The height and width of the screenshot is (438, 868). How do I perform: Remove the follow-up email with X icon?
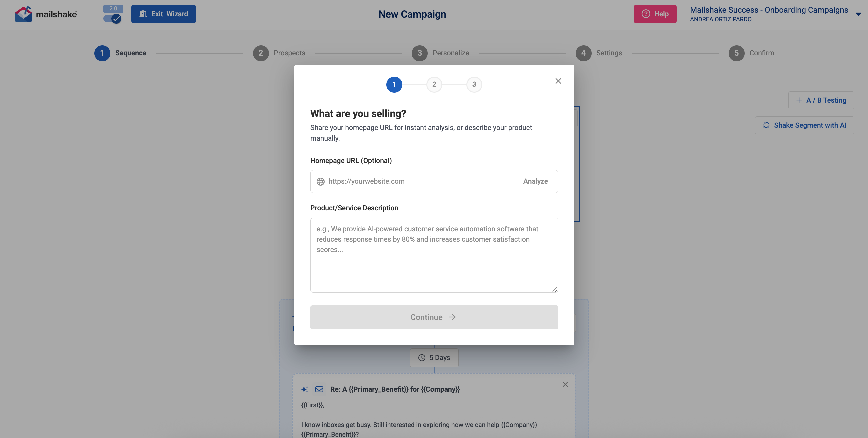[565, 384]
